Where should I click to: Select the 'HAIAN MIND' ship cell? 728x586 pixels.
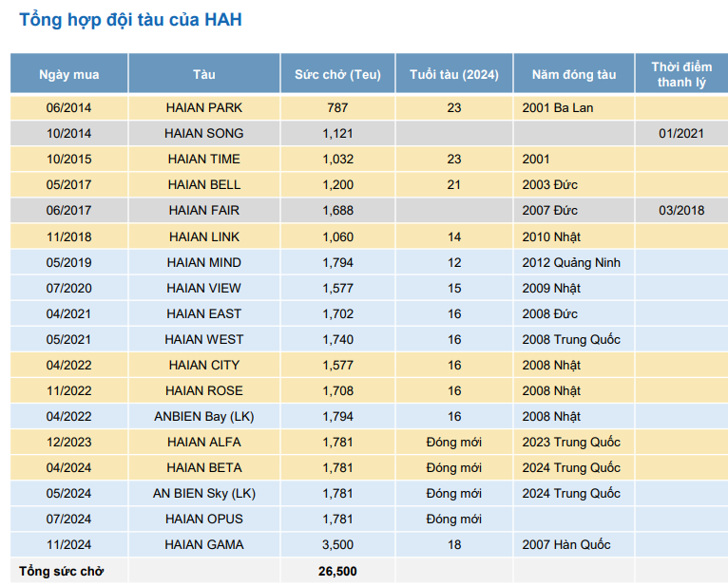coord(204,262)
